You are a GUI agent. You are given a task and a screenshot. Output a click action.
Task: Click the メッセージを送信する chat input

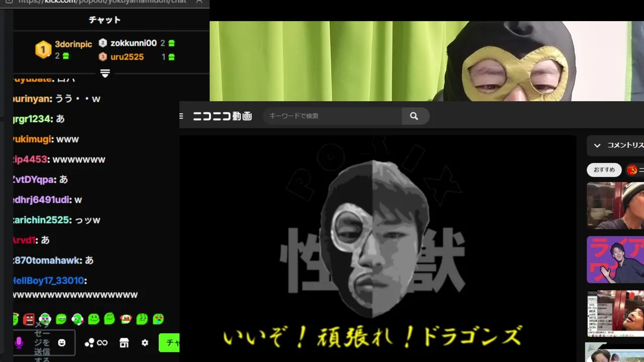44,343
